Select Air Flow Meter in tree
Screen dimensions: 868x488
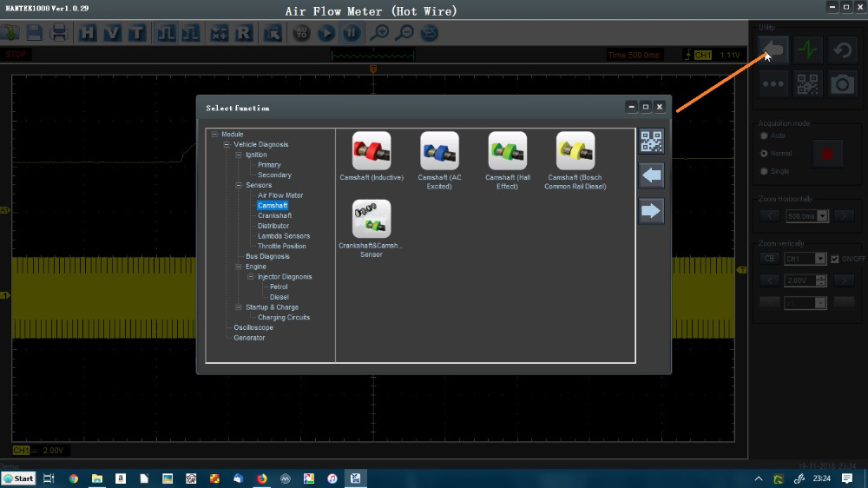coord(280,195)
